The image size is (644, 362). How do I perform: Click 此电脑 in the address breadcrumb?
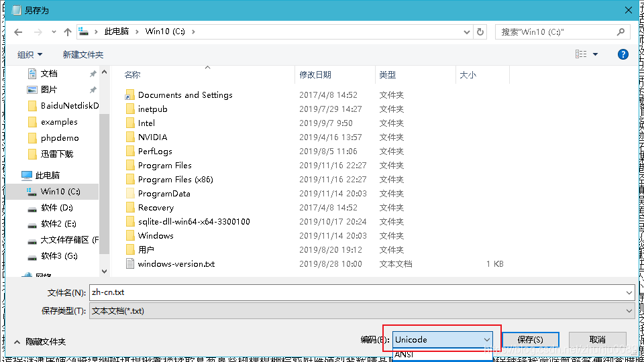(116, 32)
